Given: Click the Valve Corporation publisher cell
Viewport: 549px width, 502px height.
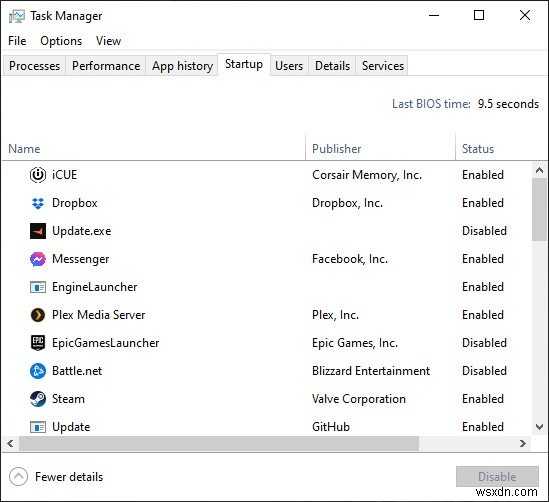Looking at the screenshot, I should tap(359, 399).
